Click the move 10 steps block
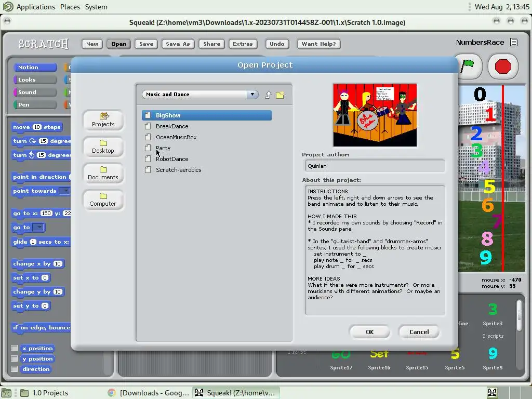Screen dimensions: 532x399 37,127
